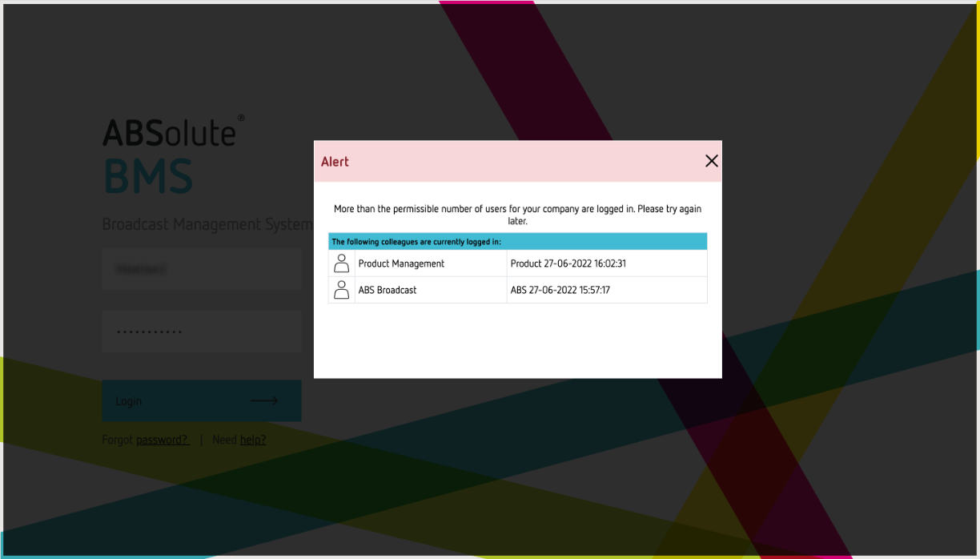The width and height of the screenshot is (980, 559).
Task: Click the Login button
Action: (202, 400)
